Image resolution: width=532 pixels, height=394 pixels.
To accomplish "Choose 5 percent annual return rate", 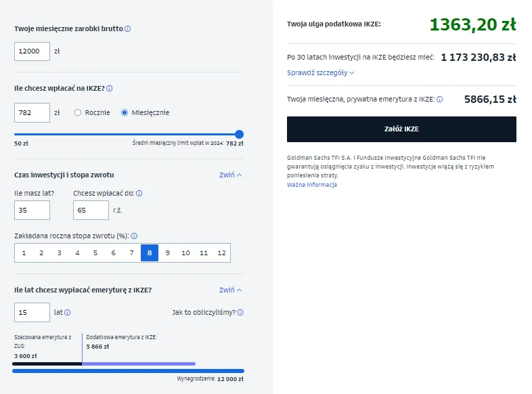I will pyautogui.click(x=95, y=253).
